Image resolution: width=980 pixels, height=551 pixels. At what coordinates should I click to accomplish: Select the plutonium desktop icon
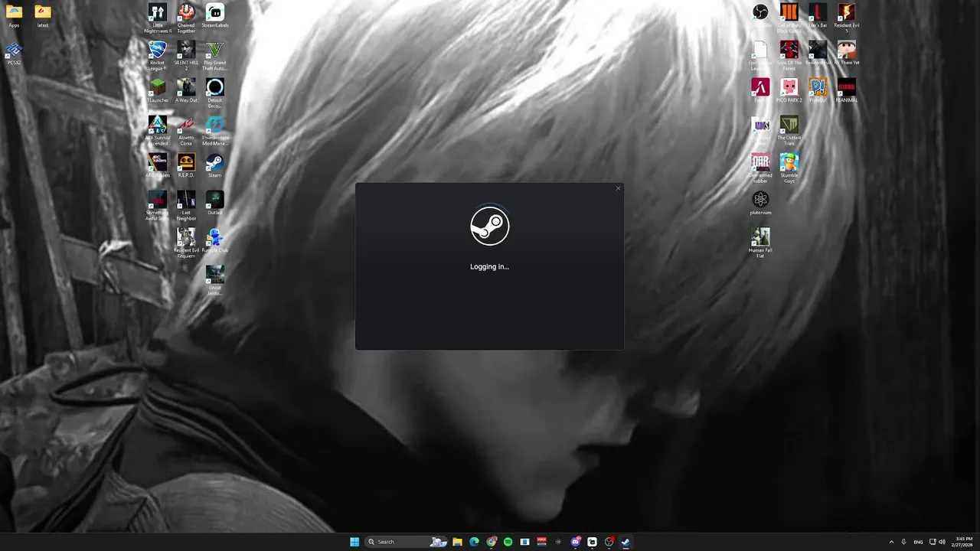(760, 204)
